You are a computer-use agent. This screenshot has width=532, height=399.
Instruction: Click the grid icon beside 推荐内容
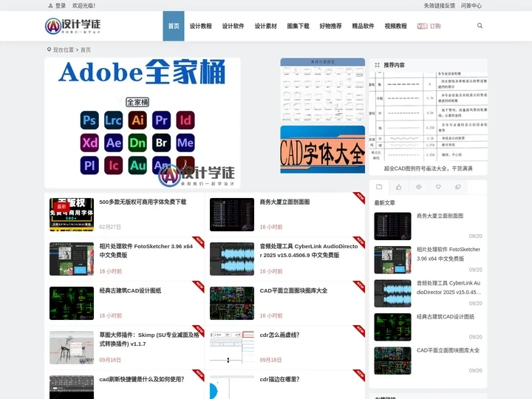point(377,65)
